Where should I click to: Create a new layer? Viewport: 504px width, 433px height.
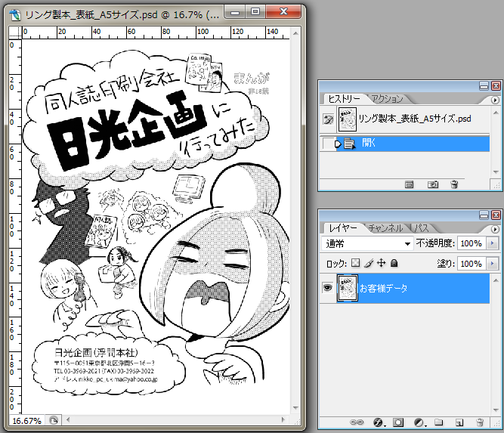pos(459,422)
